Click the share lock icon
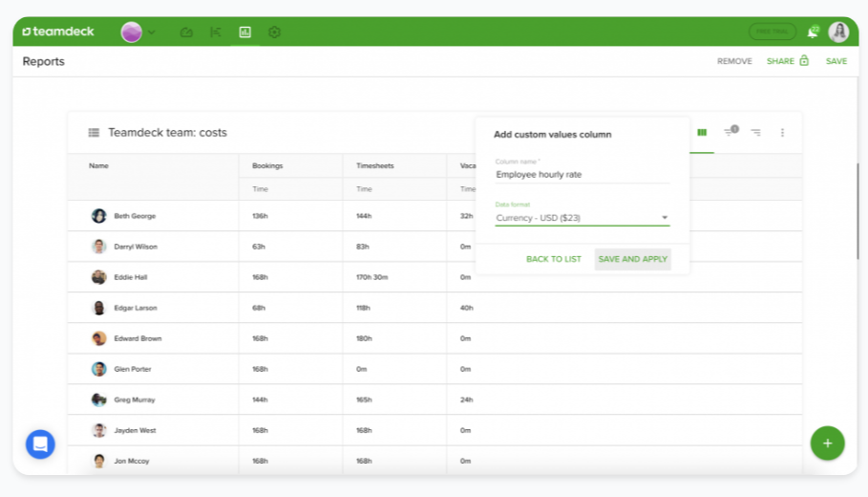868x497 pixels. pos(804,60)
